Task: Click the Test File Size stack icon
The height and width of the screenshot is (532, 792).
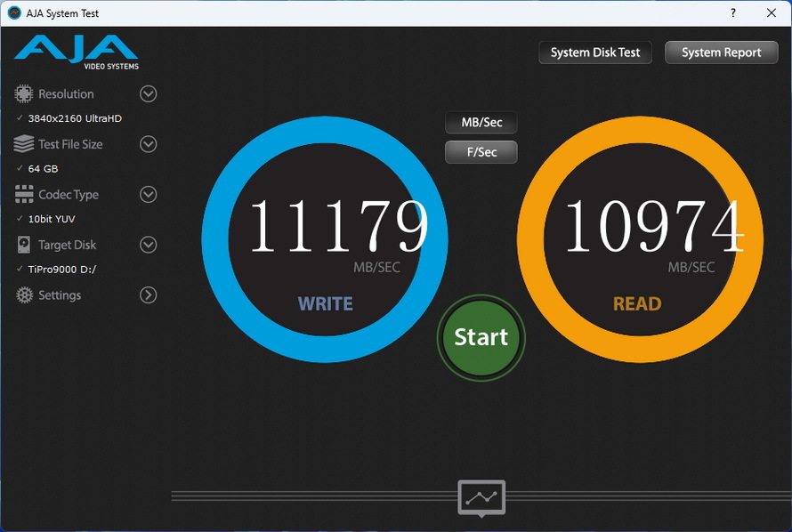Action: click(x=23, y=144)
